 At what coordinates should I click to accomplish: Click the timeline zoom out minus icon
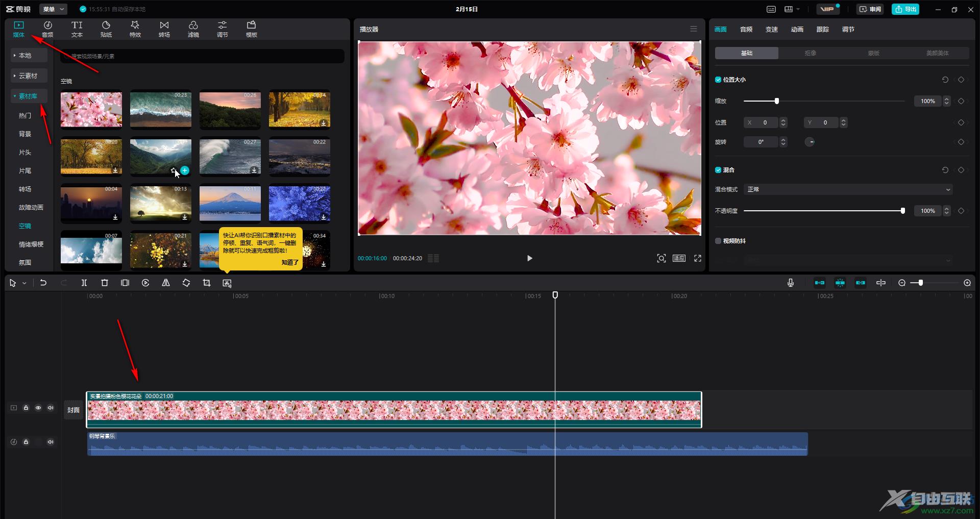pyautogui.click(x=902, y=283)
